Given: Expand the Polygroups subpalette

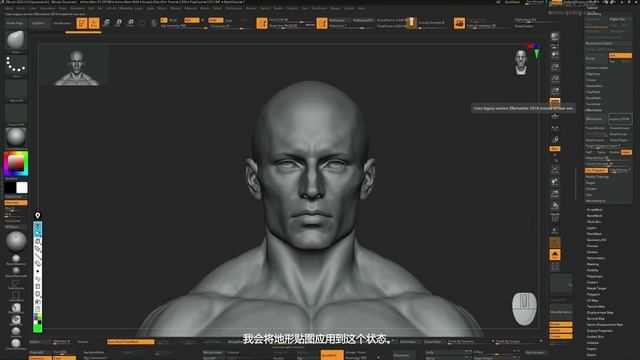Looking at the screenshot, I should pos(595,276).
